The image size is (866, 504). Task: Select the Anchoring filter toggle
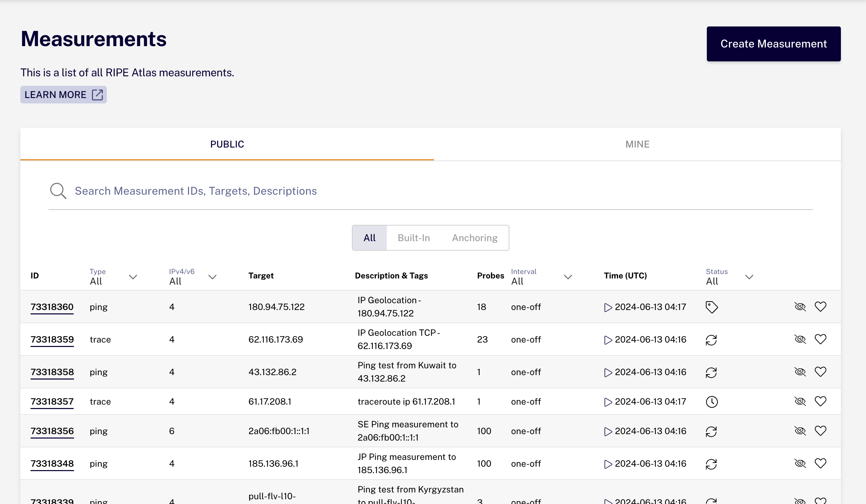pyautogui.click(x=475, y=238)
